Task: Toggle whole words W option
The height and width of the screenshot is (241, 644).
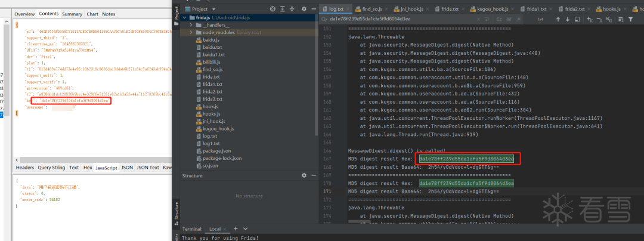Action: pos(509,19)
